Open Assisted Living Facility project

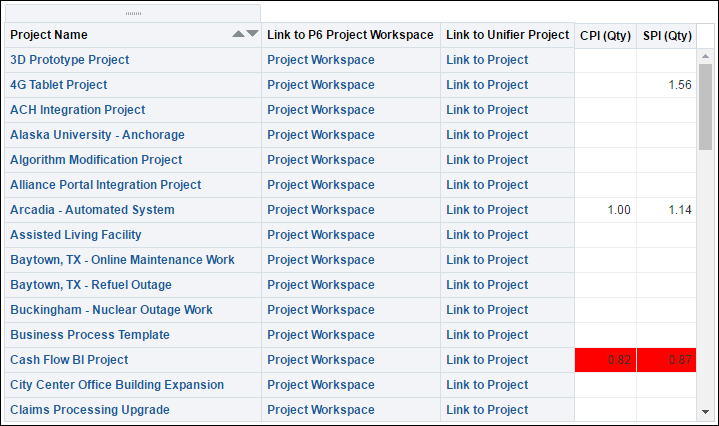(76, 235)
